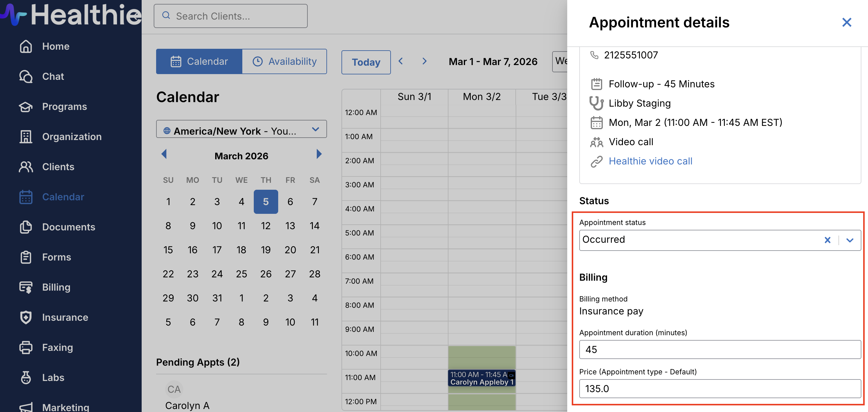The height and width of the screenshot is (412, 868).
Task: Open the America/New York timezone dropdown
Action: 241,130
